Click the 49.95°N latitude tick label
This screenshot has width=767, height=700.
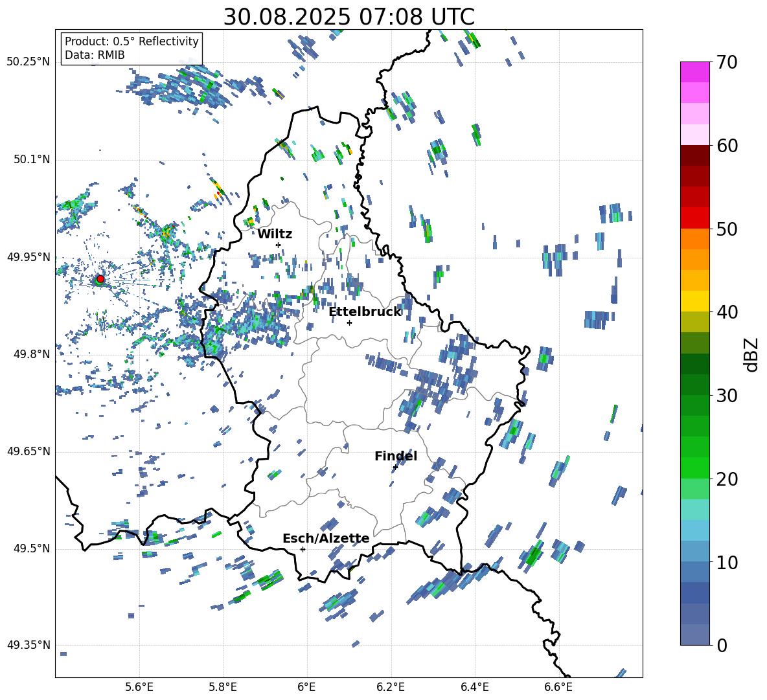(29, 257)
